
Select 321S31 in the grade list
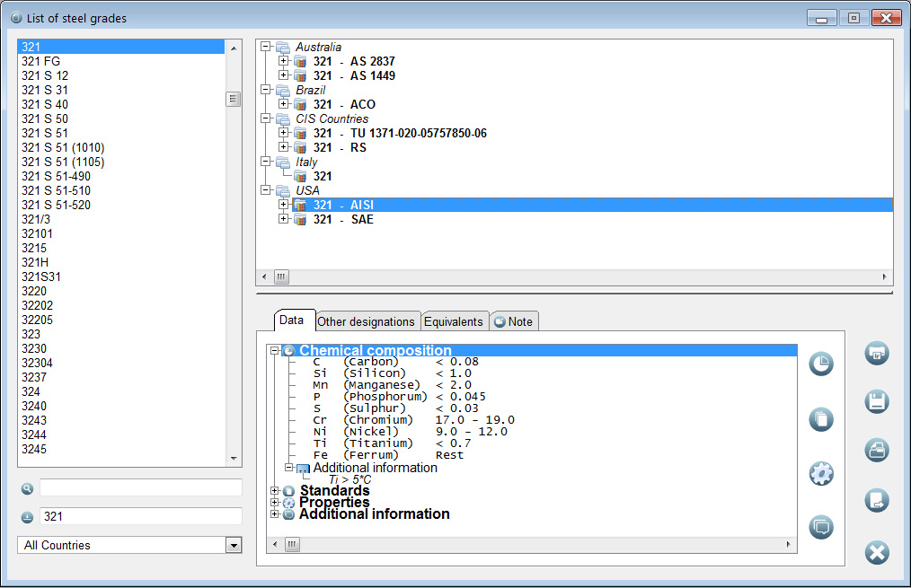click(x=121, y=276)
